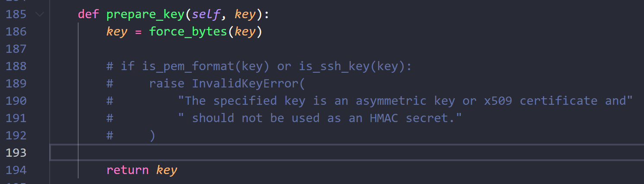The width and height of the screenshot is (644, 184).
Task: Select line number 185 in the gutter
Action: coord(16,14)
